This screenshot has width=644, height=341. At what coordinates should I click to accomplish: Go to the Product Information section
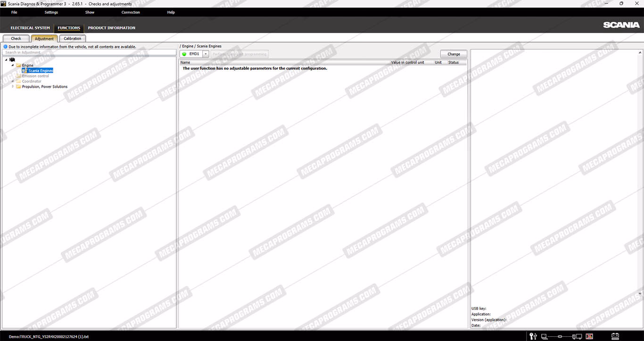[112, 28]
